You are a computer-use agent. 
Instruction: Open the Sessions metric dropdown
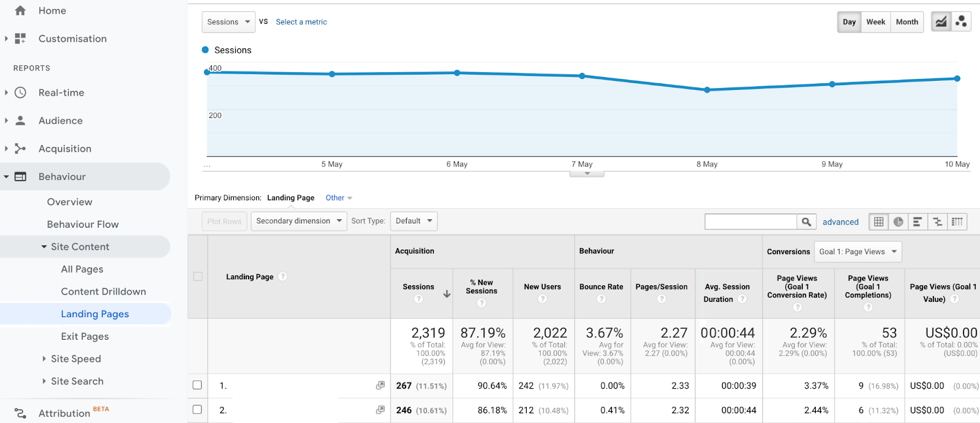coord(228,22)
